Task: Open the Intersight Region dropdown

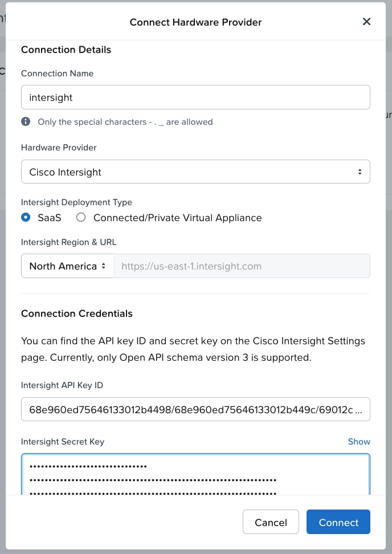Action: [x=67, y=266]
